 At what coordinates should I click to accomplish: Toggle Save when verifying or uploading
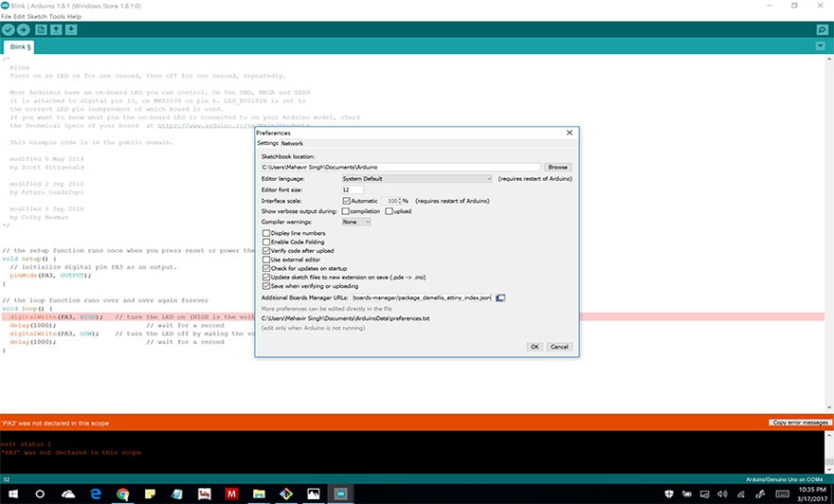pos(266,286)
